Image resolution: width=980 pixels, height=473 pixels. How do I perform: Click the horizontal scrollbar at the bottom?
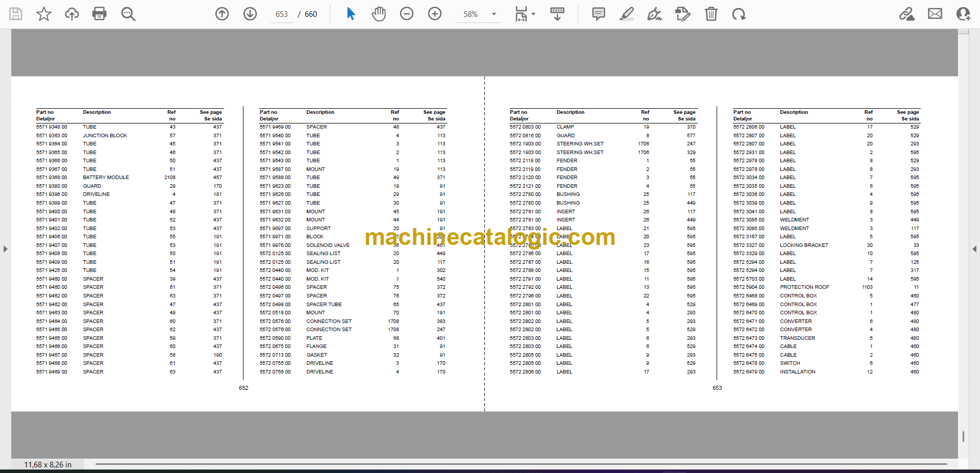(521, 464)
